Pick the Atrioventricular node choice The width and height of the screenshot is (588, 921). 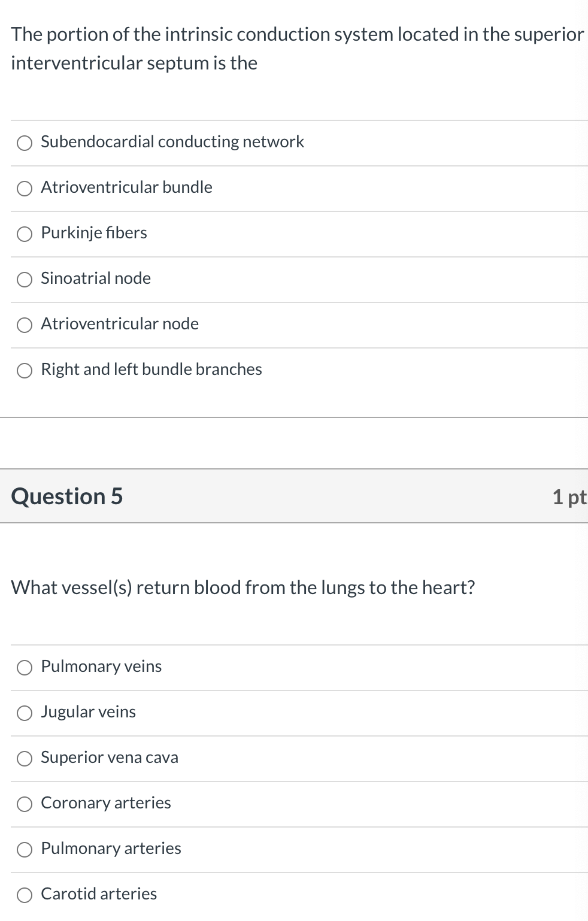pos(25,325)
